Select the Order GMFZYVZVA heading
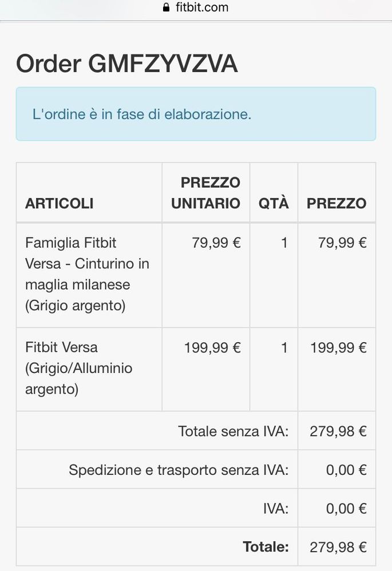Viewport: 392px width, 571px height. (x=127, y=64)
